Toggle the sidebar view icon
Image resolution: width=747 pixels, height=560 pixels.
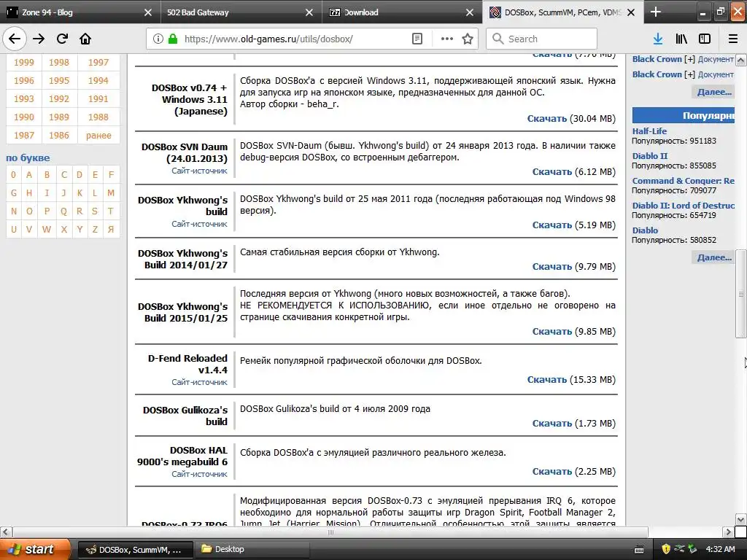click(x=705, y=39)
